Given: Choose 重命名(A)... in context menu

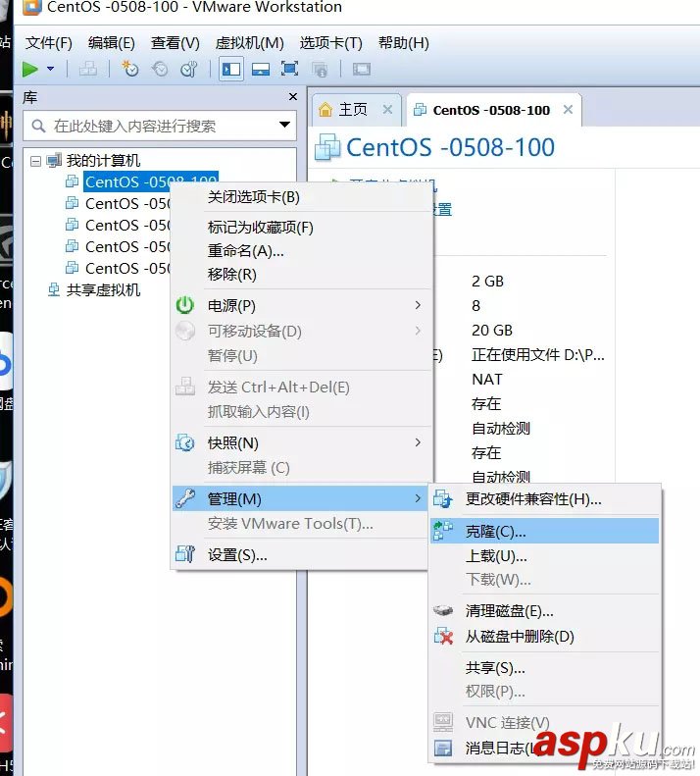Looking at the screenshot, I should coord(302,251).
